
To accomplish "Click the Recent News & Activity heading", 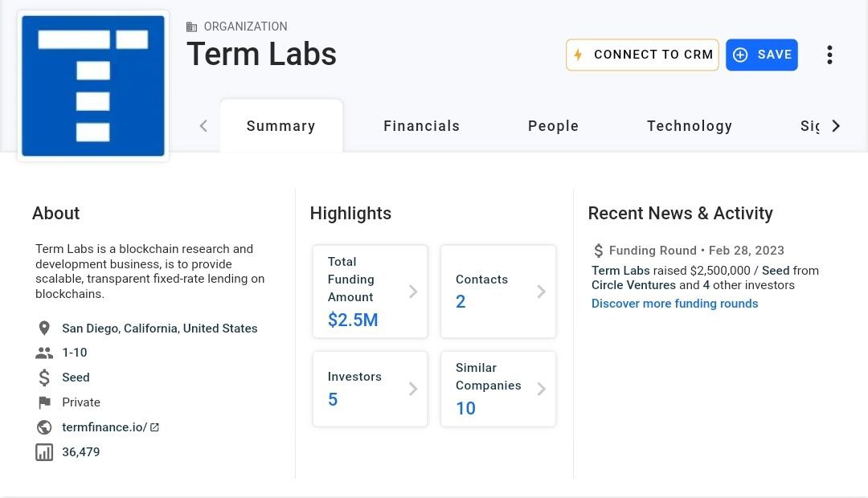I will coord(681,214).
